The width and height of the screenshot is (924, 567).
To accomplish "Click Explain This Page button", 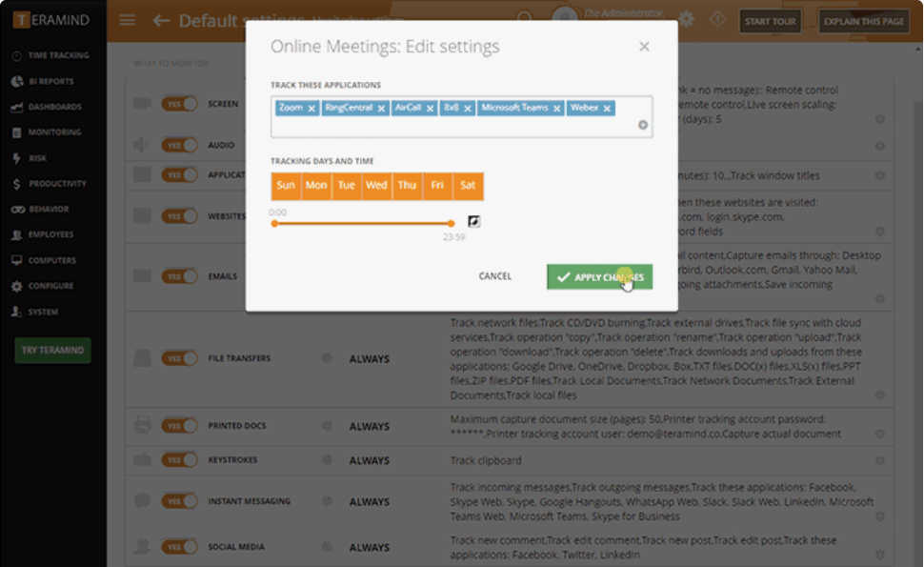I will [863, 22].
